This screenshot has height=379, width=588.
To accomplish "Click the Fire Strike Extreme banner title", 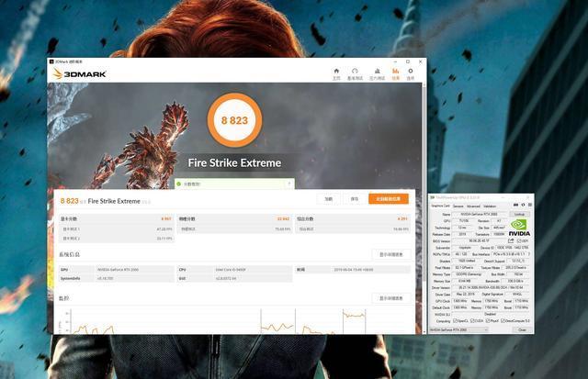I will pyautogui.click(x=235, y=163).
